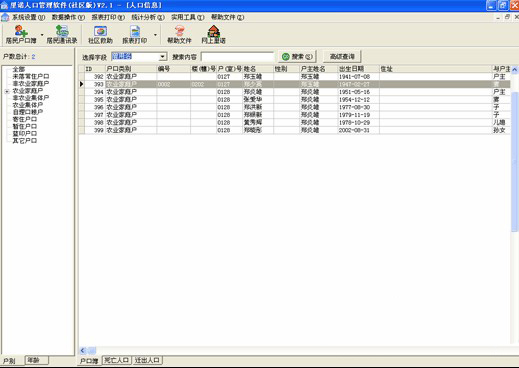Click the 编号 column header
Viewport: 519px width, 368px height.
174,69
